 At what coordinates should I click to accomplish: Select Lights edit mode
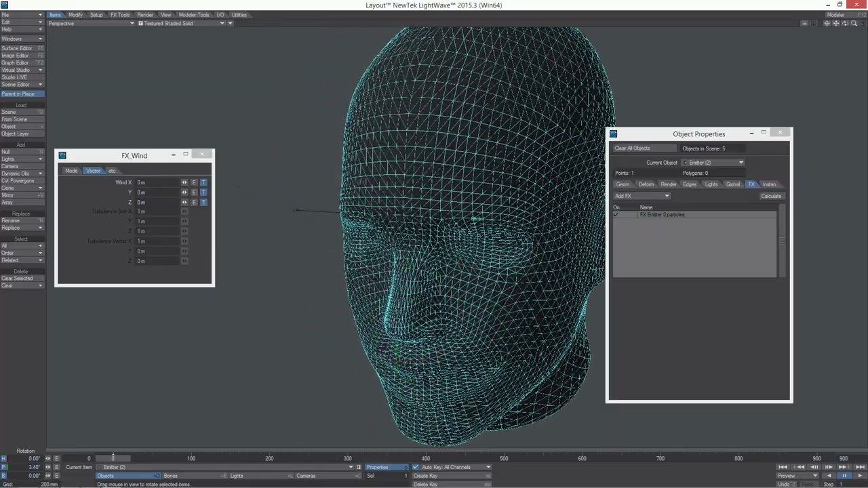click(x=260, y=476)
